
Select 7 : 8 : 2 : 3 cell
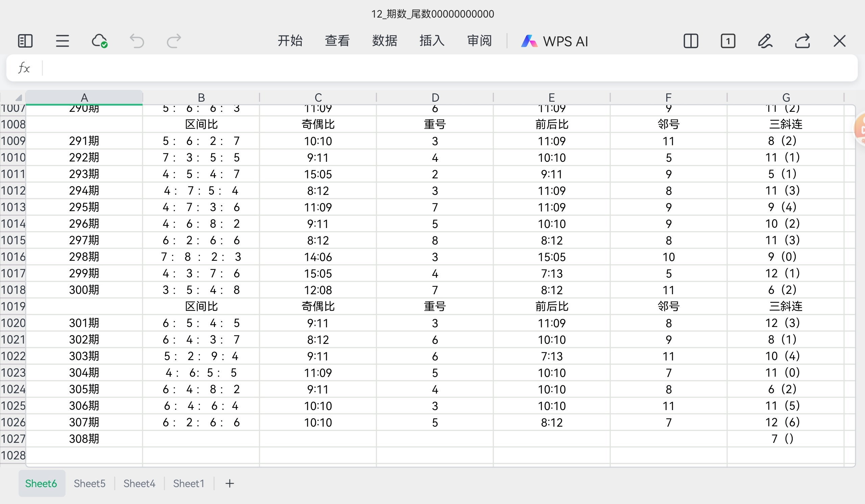tap(201, 257)
